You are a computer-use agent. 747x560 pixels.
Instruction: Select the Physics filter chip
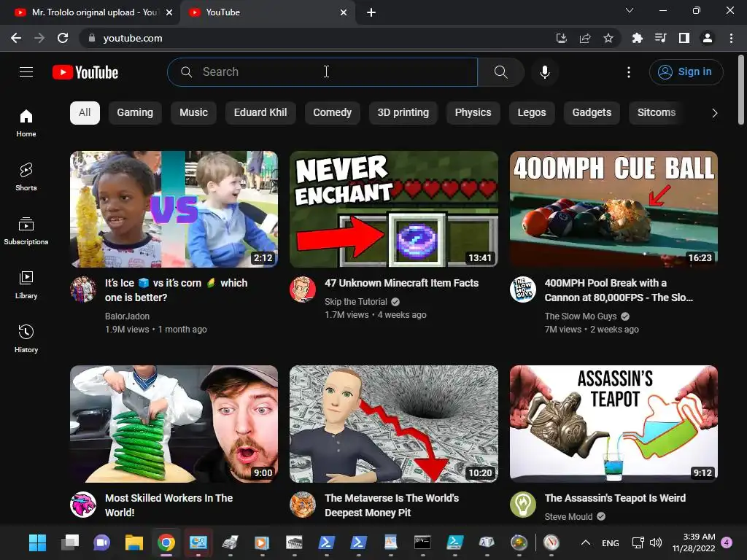pos(473,113)
